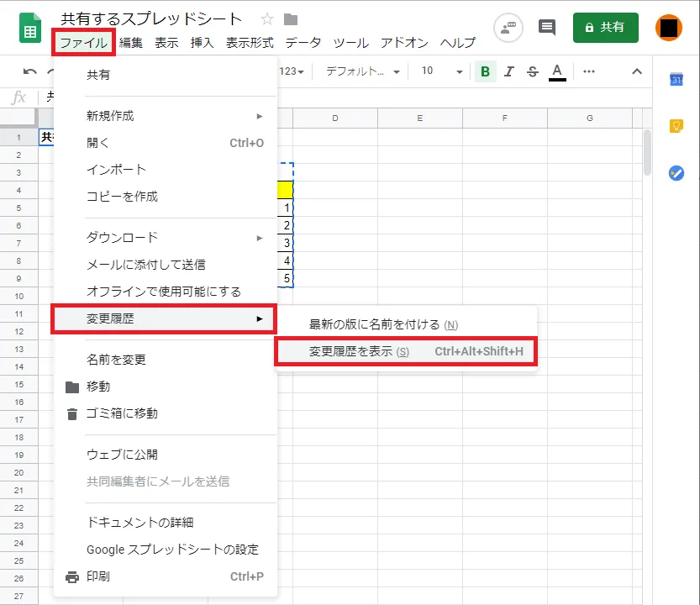
Task: Toggle bold formatting with the B icon
Action: click(485, 71)
